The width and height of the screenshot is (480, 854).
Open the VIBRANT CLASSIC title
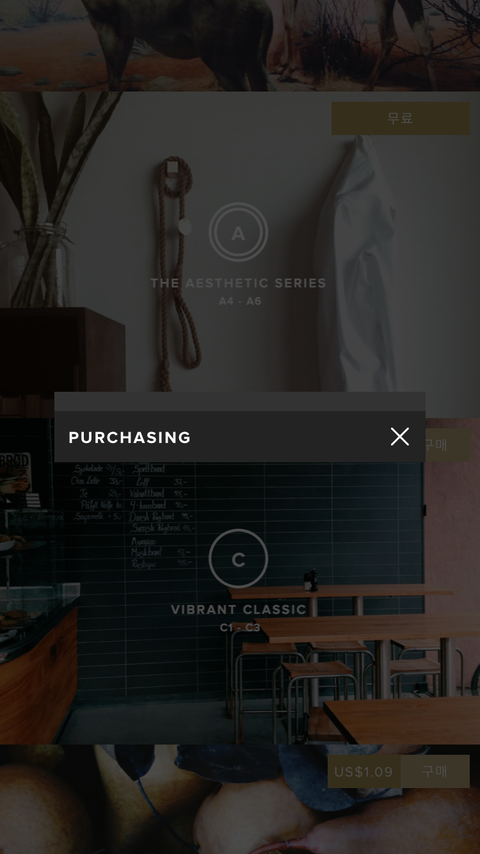pos(239,609)
